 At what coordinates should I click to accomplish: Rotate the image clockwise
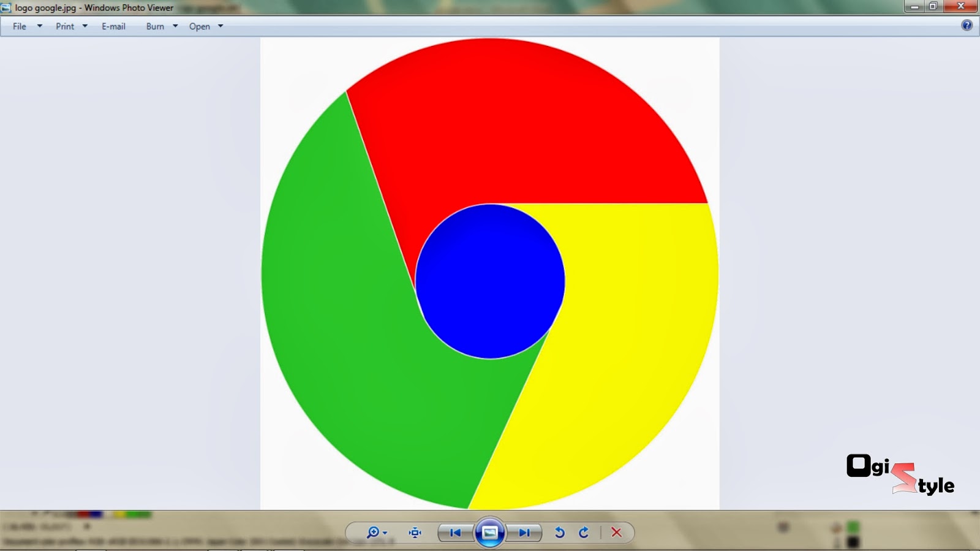coord(584,533)
